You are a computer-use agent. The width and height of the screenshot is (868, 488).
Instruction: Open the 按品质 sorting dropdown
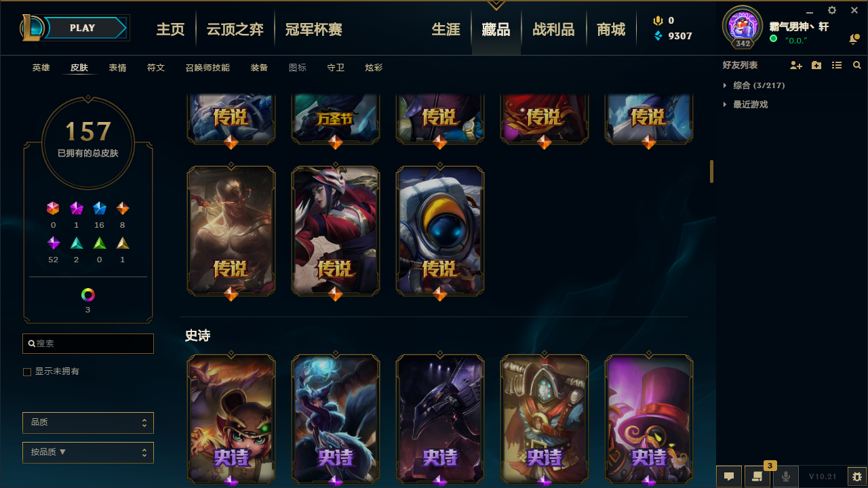pos(88,453)
